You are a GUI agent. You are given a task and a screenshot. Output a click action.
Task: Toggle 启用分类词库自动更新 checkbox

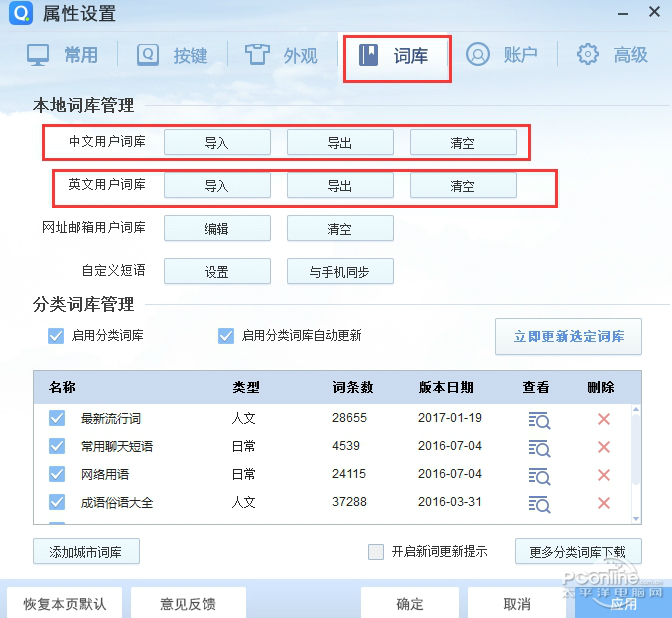pyautogui.click(x=226, y=336)
